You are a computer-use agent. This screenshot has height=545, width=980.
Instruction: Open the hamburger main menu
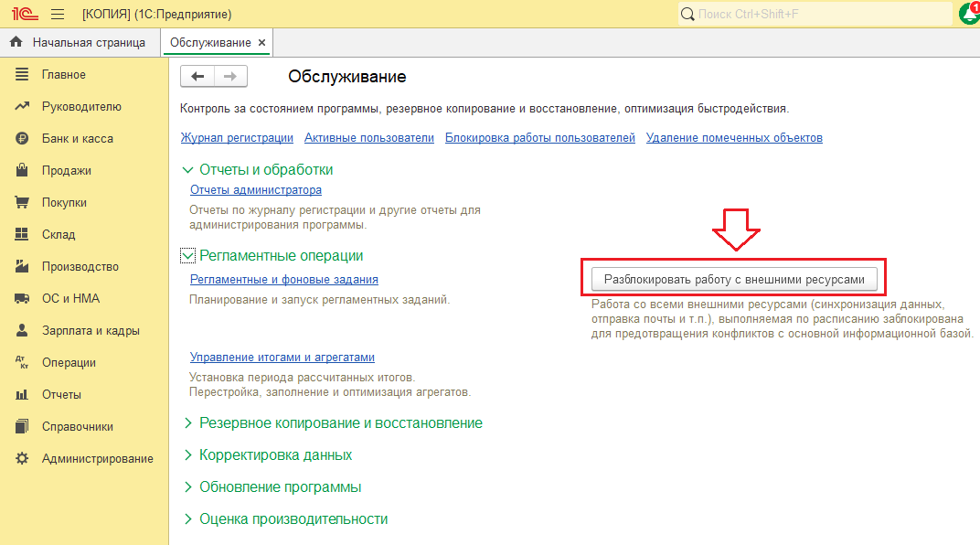point(58,14)
